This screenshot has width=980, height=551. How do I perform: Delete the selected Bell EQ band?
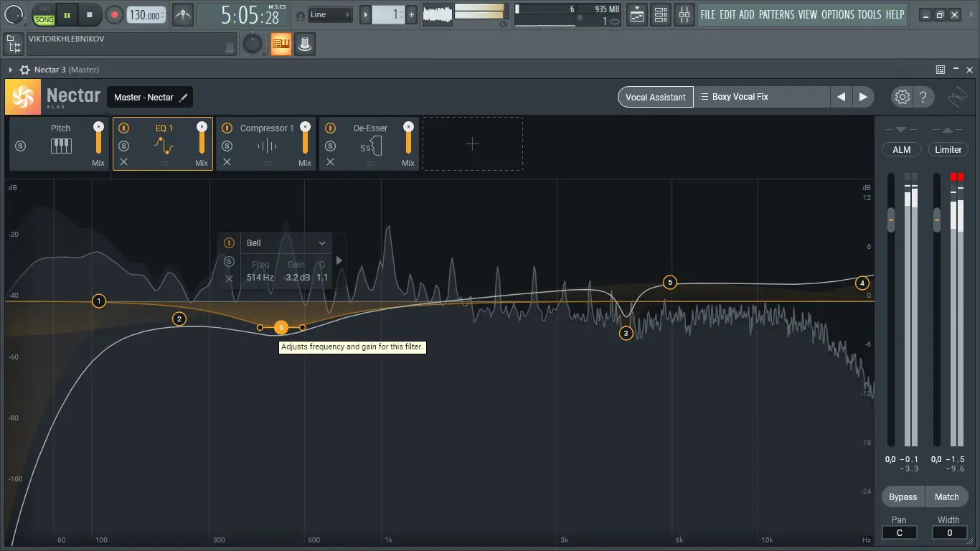[x=230, y=278]
